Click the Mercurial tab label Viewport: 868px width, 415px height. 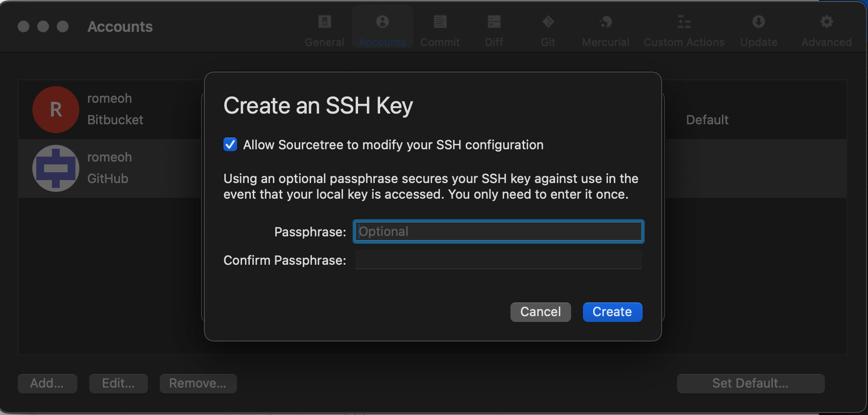pyautogui.click(x=606, y=43)
